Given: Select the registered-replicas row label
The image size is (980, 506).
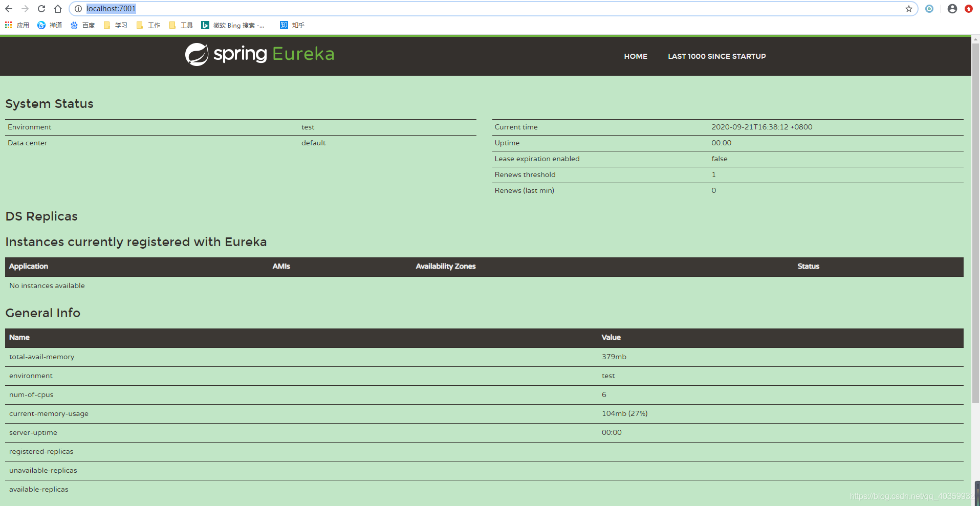Looking at the screenshot, I should click(41, 451).
